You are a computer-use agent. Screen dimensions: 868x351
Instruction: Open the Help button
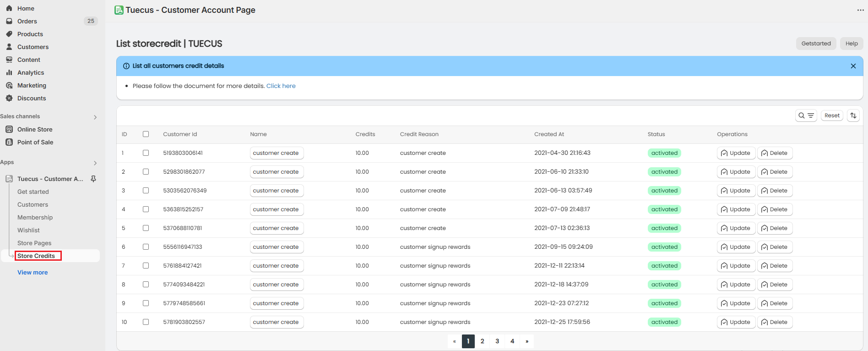click(852, 44)
